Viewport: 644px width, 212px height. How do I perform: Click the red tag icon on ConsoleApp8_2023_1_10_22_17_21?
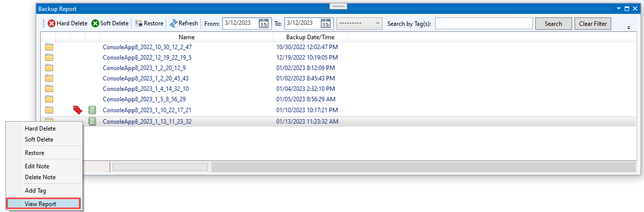77,110
